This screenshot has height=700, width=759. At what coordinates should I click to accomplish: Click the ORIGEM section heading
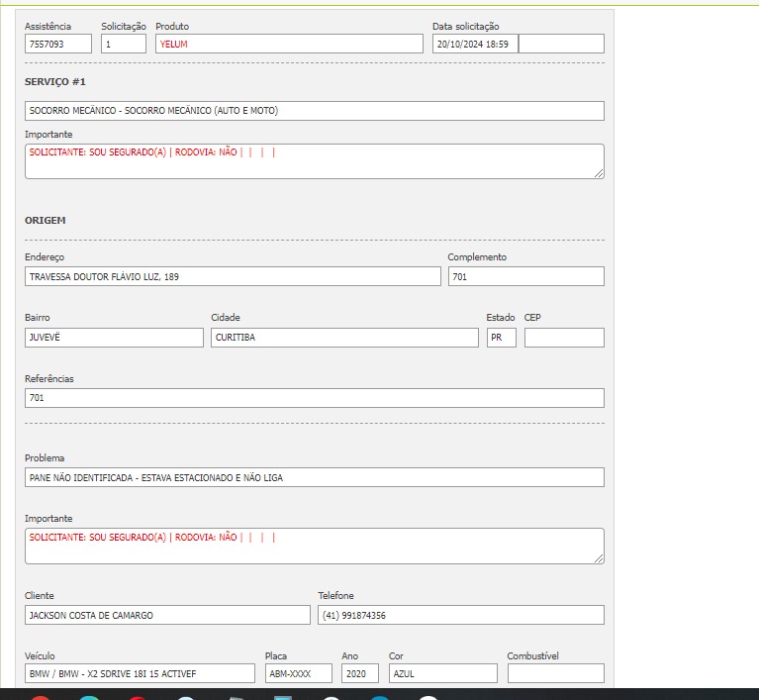(45, 221)
